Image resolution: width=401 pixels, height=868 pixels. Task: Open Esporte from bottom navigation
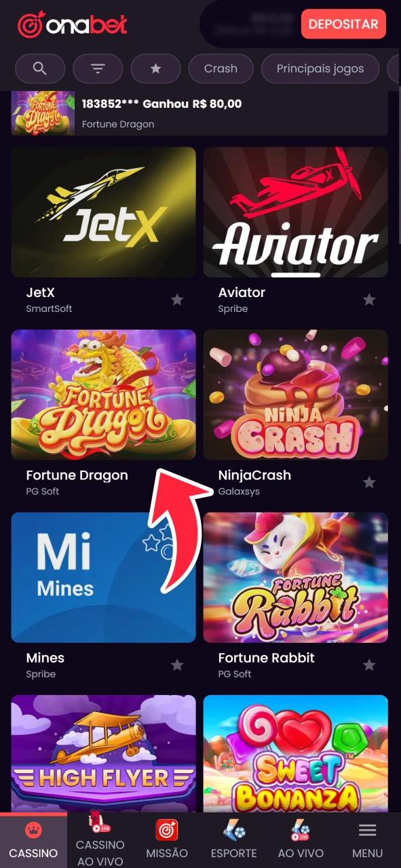click(x=233, y=840)
